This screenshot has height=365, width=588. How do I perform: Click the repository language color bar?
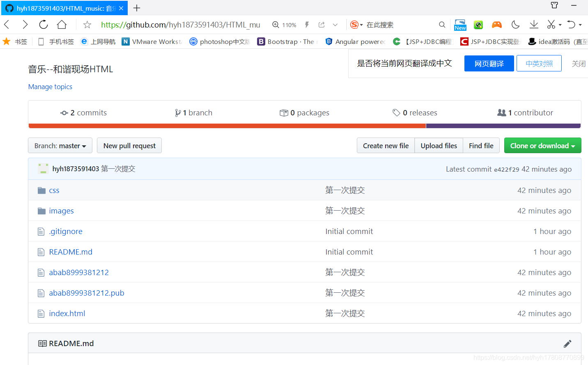coord(305,126)
